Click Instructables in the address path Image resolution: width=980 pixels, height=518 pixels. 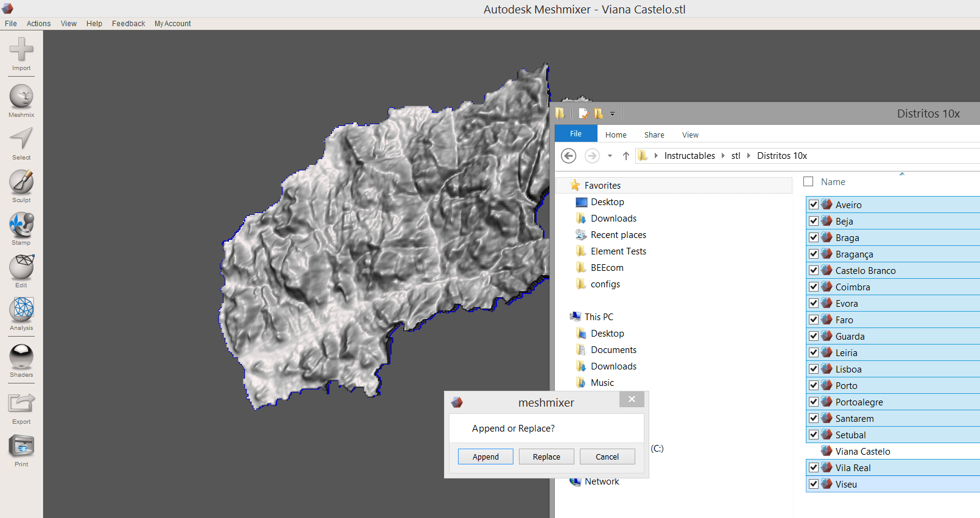(x=689, y=156)
